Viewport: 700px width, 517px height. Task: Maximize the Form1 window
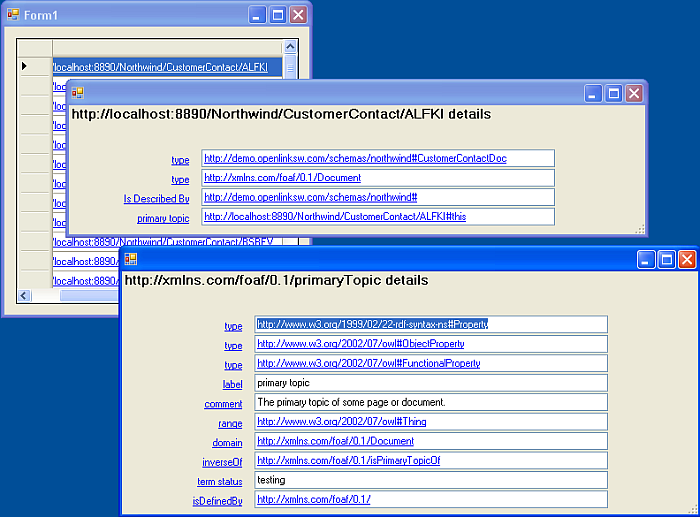coord(278,15)
